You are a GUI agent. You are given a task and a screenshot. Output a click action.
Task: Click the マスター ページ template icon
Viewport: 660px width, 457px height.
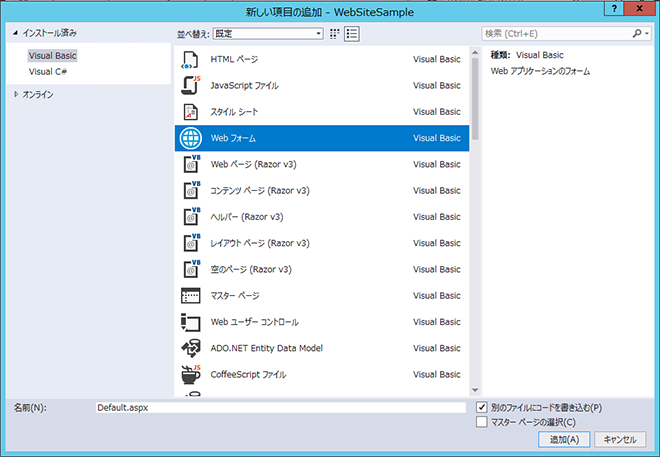pos(191,296)
